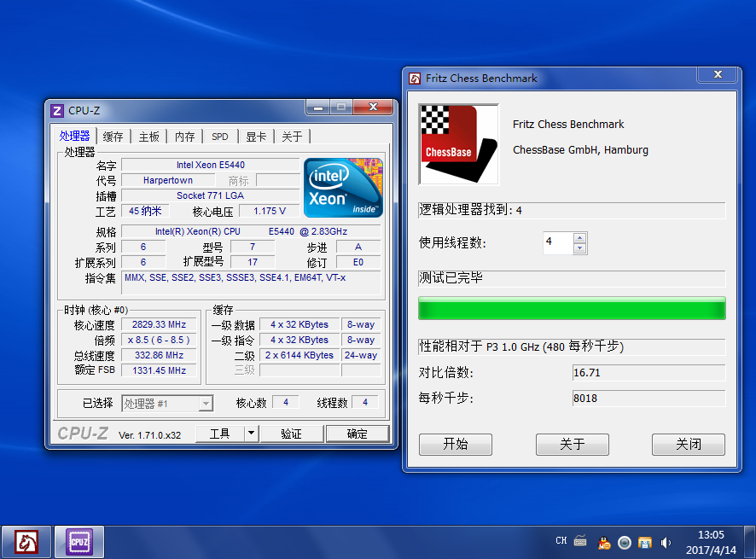Decrease thread count with down arrow
The image size is (756, 559).
[580, 248]
